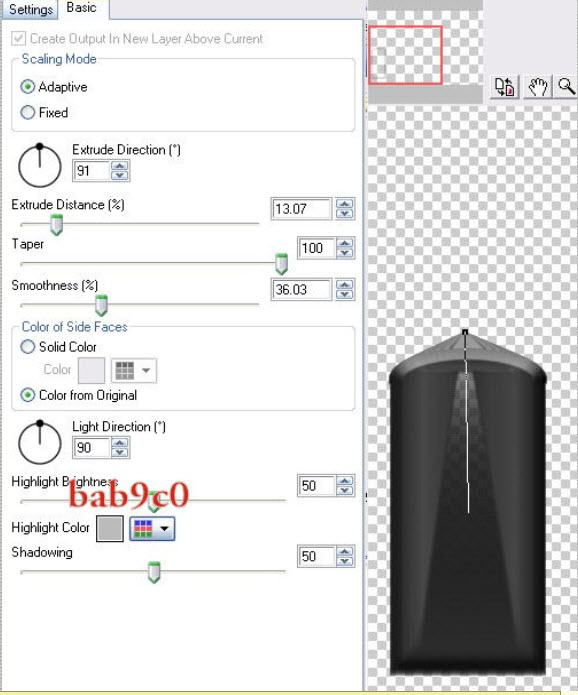Switch to the Settings tab
578x695 pixels.
30,9
